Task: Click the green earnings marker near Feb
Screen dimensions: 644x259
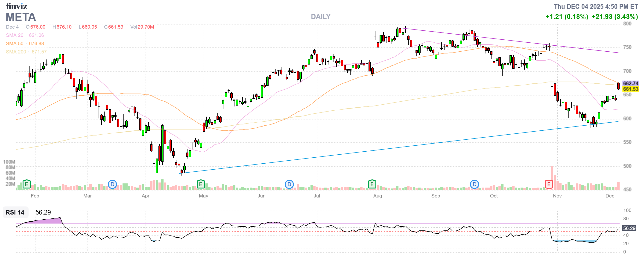Action: [x=26, y=185]
